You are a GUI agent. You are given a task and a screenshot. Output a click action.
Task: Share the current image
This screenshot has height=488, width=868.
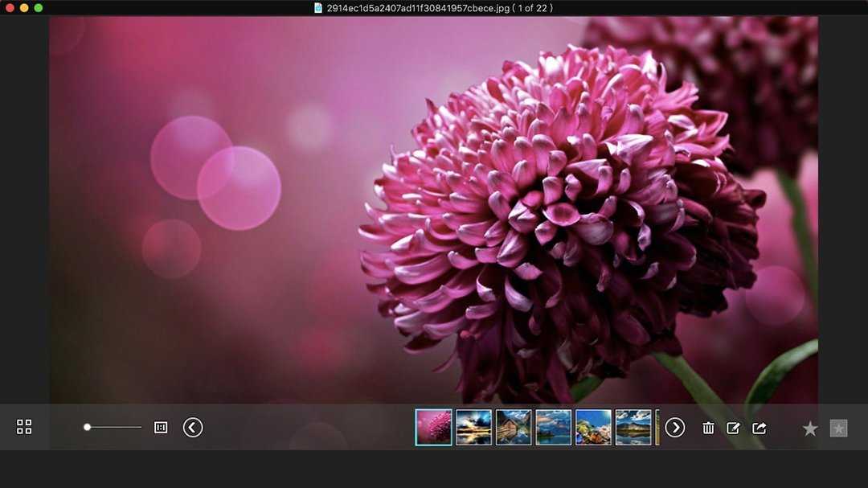(759, 428)
